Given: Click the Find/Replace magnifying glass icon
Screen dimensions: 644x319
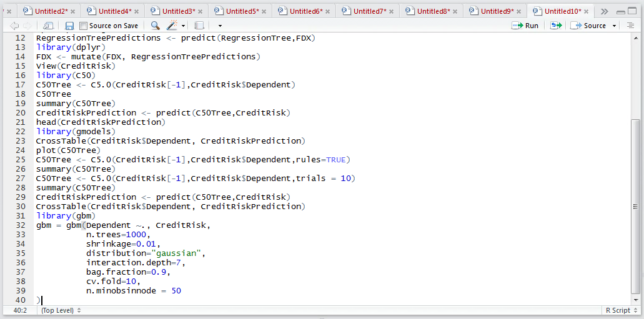Looking at the screenshot, I should pyautogui.click(x=156, y=26).
